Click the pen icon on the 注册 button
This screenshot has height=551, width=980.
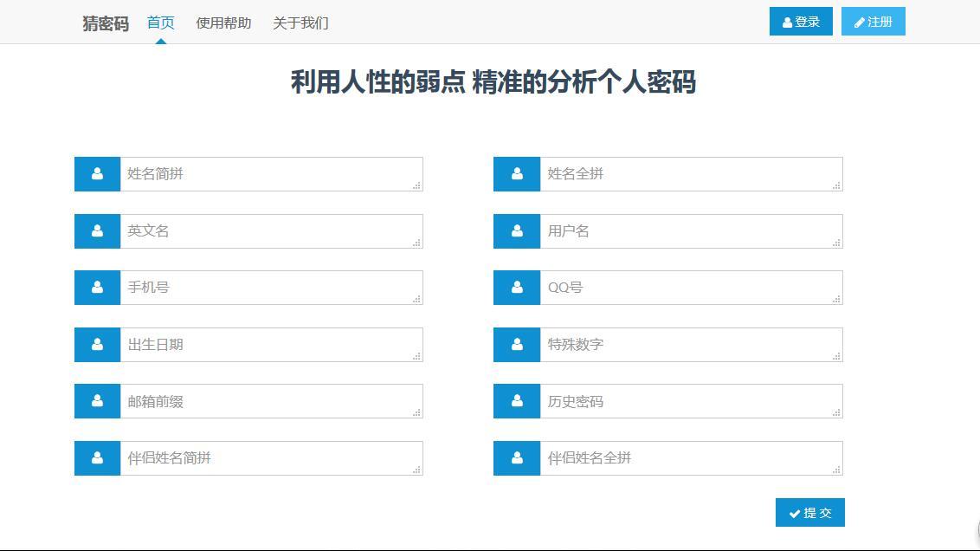[x=859, y=21]
